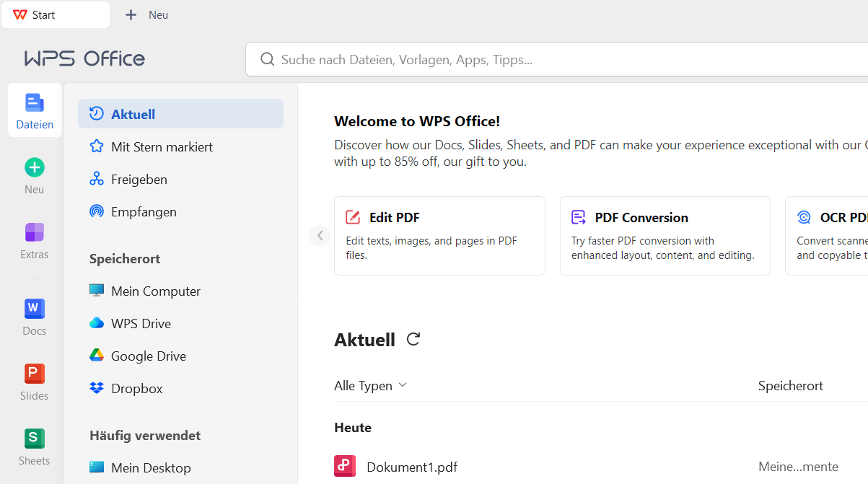Launch the Sheets spreadsheet icon
Image resolution: width=868 pixels, height=484 pixels.
pyautogui.click(x=35, y=439)
